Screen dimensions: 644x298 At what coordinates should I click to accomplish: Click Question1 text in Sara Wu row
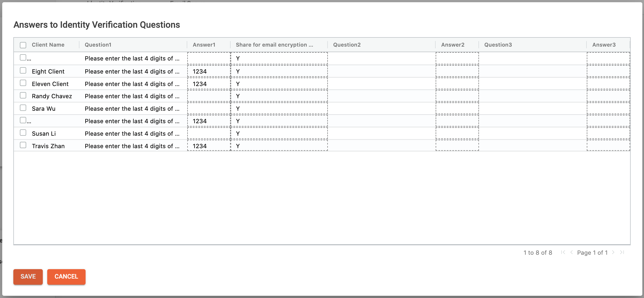(x=132, y=108)
